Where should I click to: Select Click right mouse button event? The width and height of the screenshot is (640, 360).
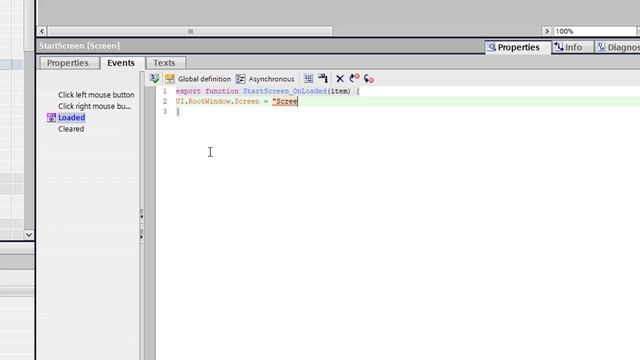pyautogui.click(x=94, y=106)
